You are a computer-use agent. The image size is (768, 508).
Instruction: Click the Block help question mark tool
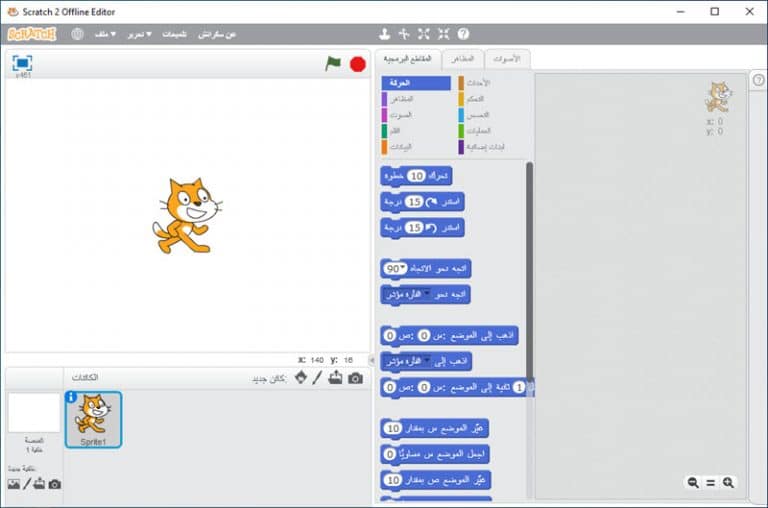(x=463, y=34)
